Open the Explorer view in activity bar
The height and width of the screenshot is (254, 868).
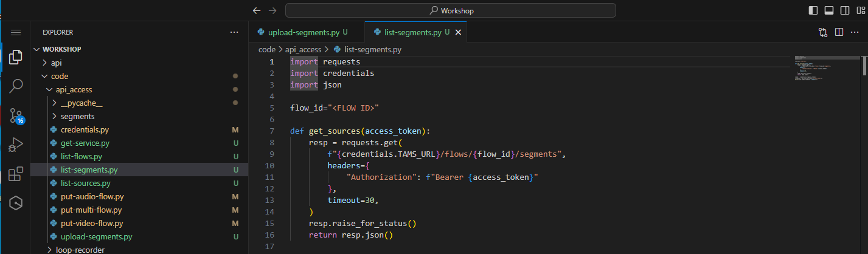16,57
